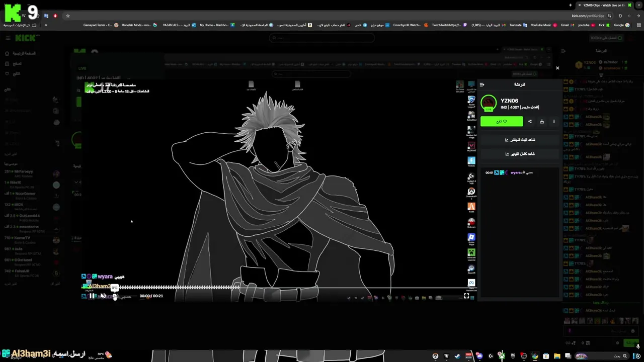Open the YouTube Music bookmark
644x362 pixels.
coord(544,25)
